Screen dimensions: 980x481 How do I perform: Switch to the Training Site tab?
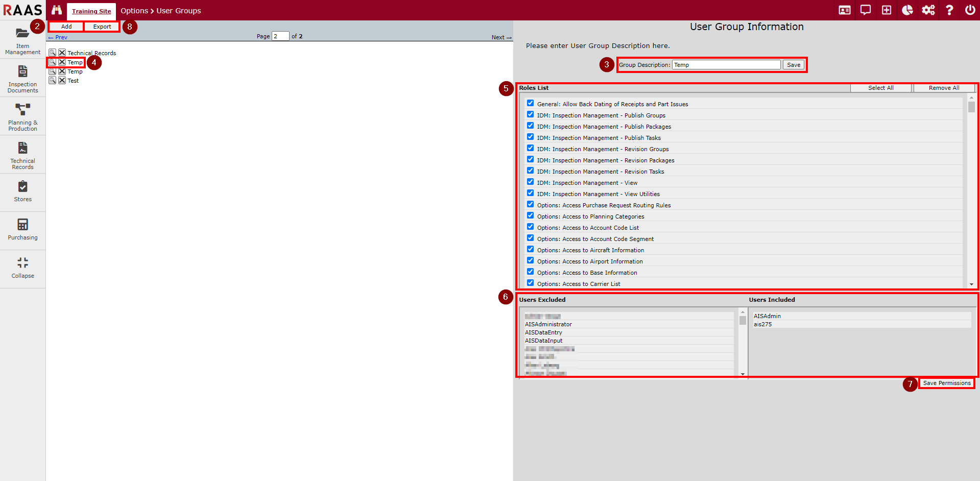point(91,11)
